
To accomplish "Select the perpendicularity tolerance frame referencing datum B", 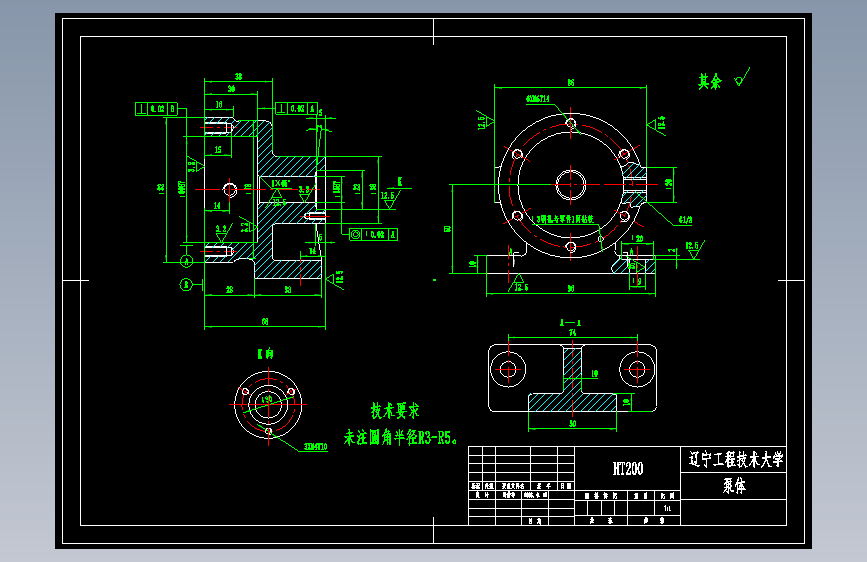I will coord(156,109).
